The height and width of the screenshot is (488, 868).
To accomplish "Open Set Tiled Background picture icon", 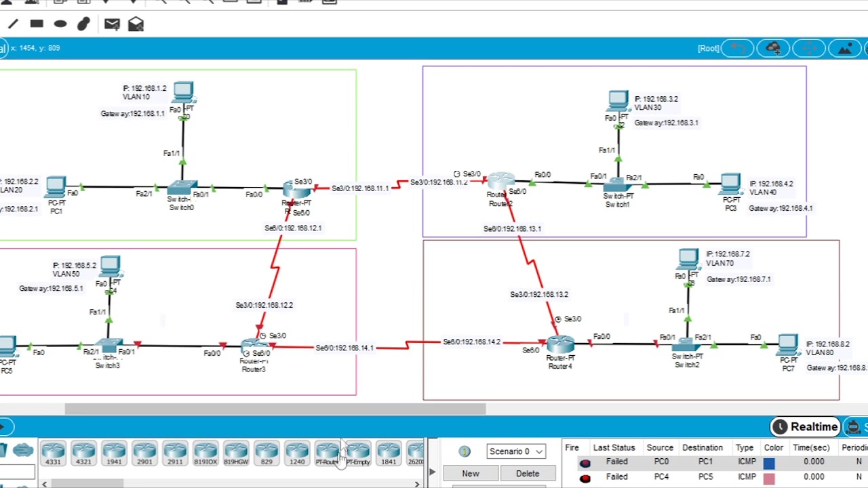I will (844, 48).
